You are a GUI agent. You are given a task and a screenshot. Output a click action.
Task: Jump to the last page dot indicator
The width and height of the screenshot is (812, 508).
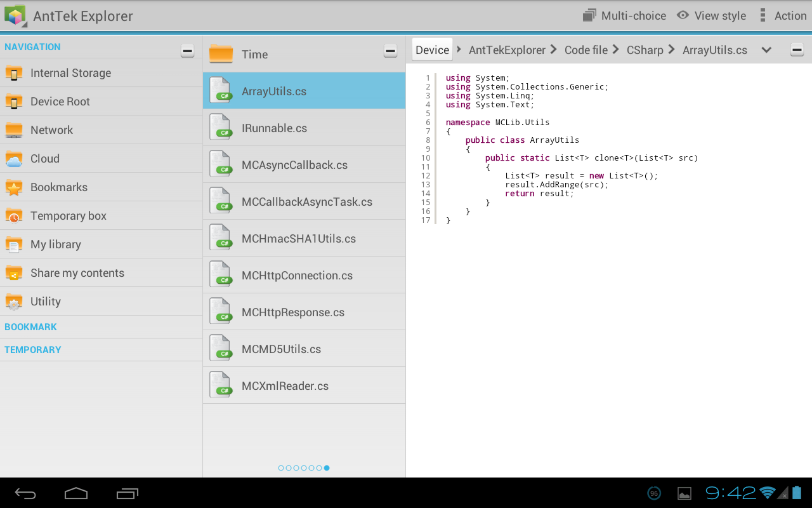tap(327, 467)
